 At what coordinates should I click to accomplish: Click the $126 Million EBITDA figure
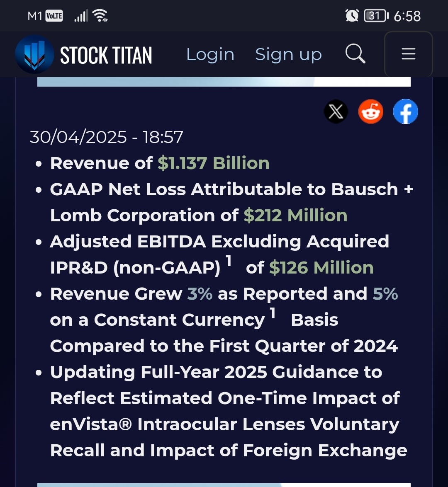coord(321,267)
